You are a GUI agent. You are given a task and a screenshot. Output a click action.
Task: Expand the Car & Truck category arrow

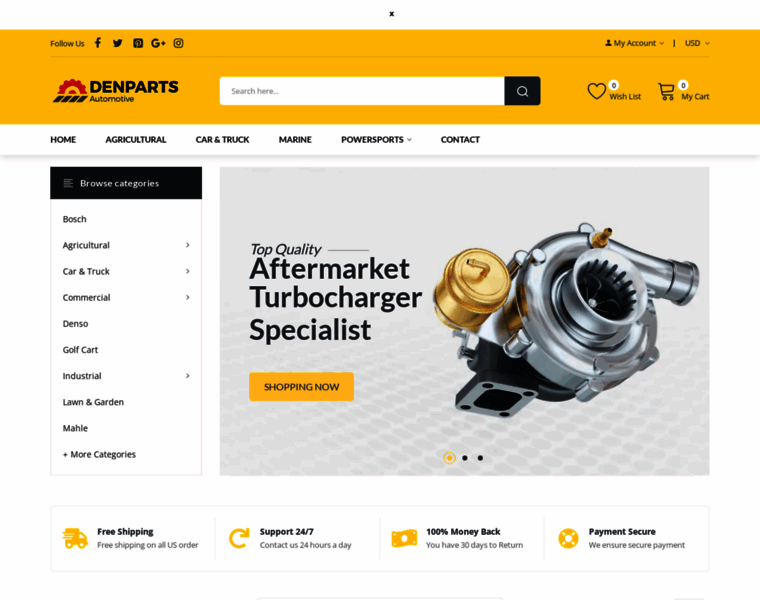click(x=188, y=271)
